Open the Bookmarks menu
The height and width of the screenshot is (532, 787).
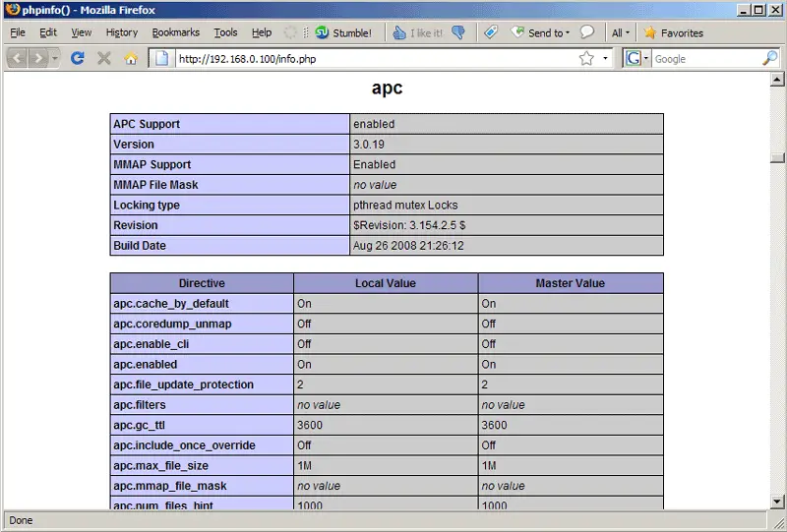176,32
